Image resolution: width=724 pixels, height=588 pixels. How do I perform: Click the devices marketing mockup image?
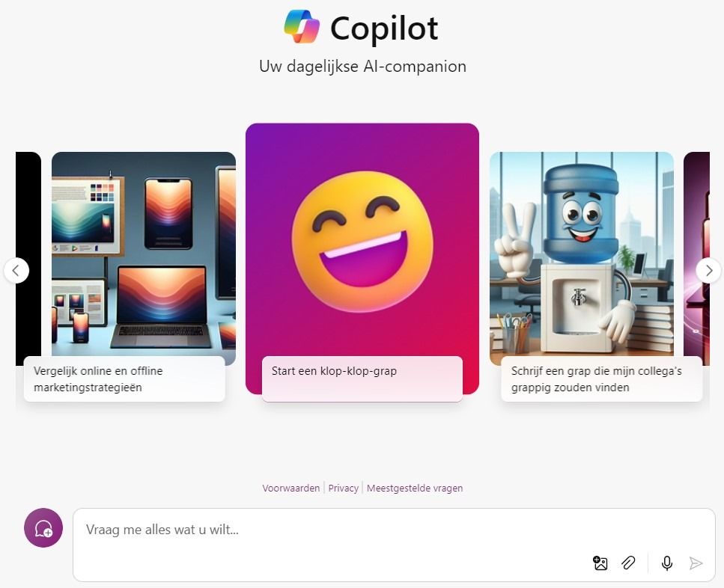tap(144, 254)
